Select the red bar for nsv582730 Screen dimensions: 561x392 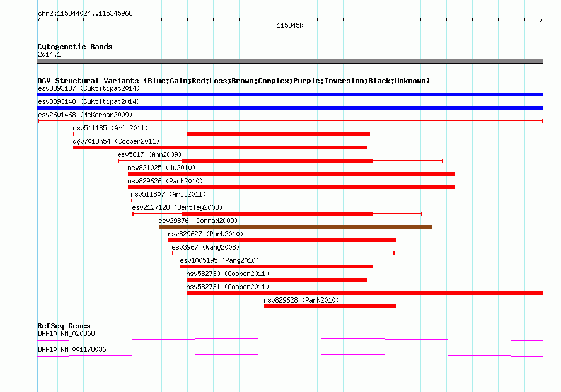[x=277, y=280]
